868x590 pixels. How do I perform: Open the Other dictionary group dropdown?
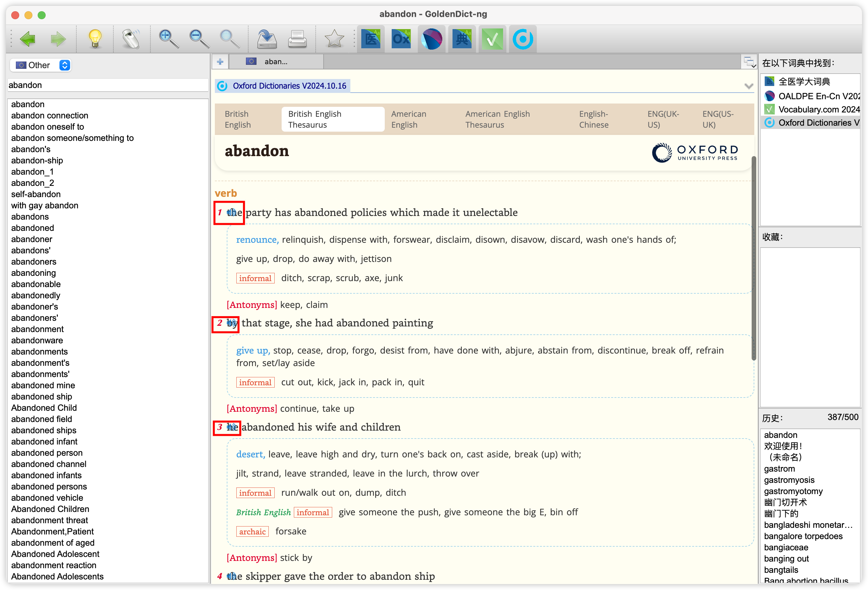tap(41, 65)
